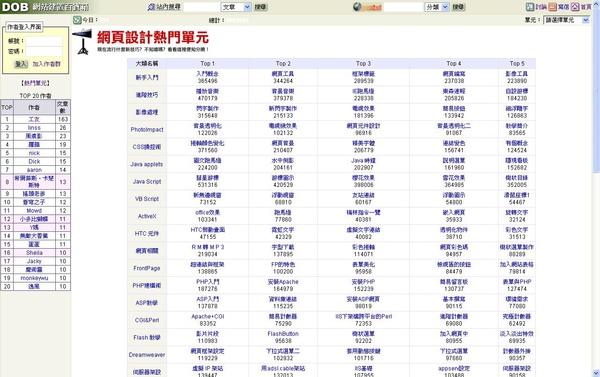Open author monkeywu in TOP 20 list
The width and height of the screenshot is (600, 377).
[34, 278]
